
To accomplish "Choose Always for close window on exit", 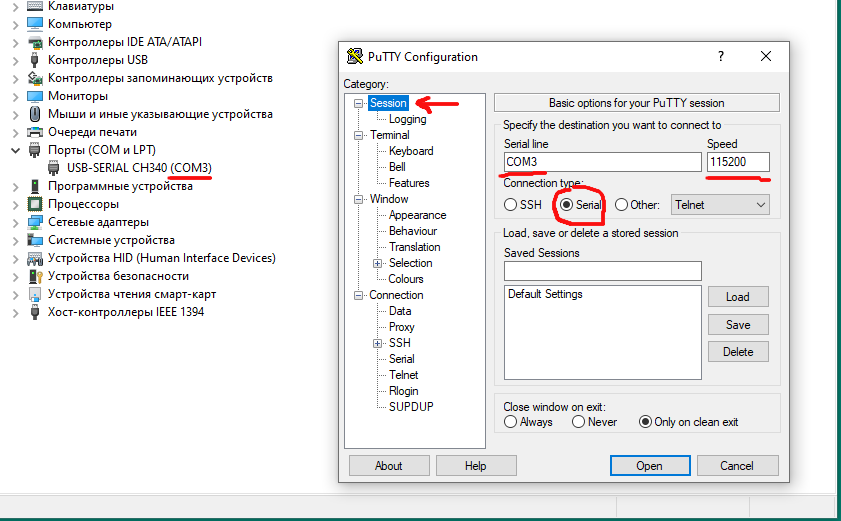I will tap(511, 422).
